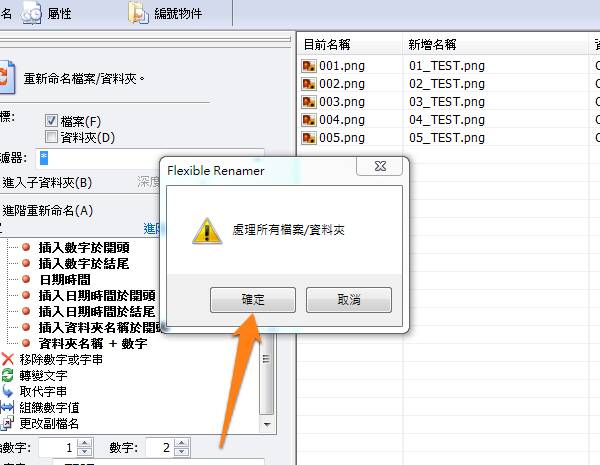Viewport: 600px width, 465px height.
Task: Select 資料夾名稱 + 數字 tree item
Action: (x=93, y=344)
